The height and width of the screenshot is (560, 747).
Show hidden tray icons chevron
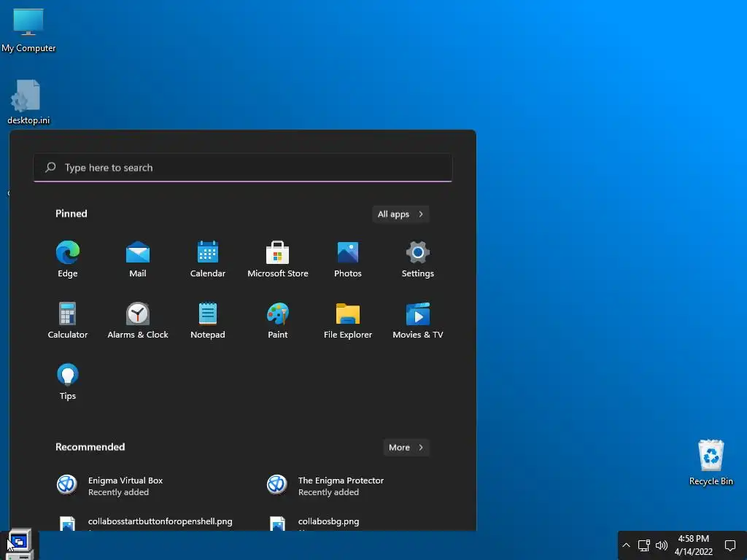pos(626,545)
